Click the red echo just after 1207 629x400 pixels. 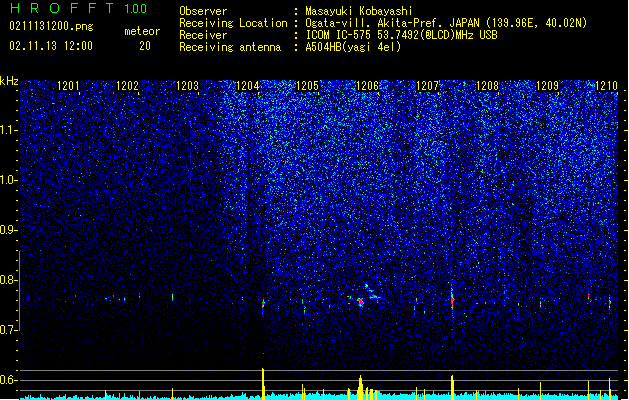click(x=452, y=300)
